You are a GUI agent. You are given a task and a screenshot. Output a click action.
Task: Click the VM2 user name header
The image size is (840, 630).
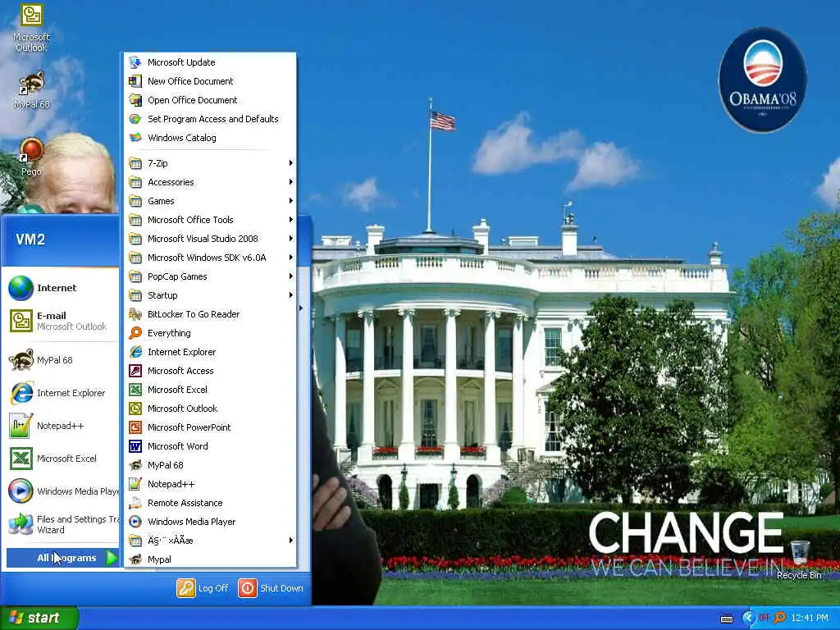(x=30, y=240)
